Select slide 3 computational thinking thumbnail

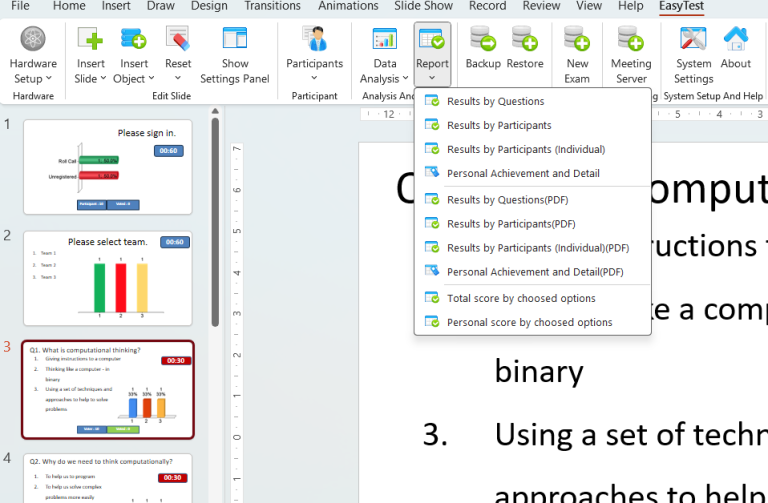click(108, 390)
